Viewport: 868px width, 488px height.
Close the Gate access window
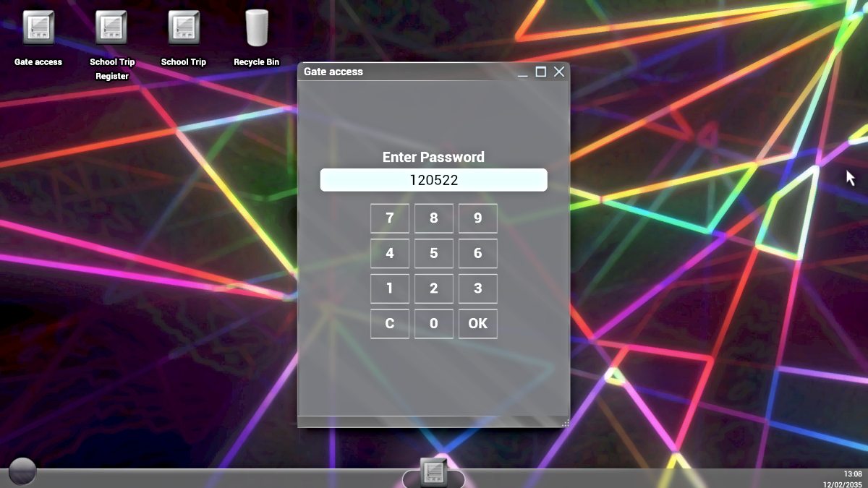click(559, 72)
